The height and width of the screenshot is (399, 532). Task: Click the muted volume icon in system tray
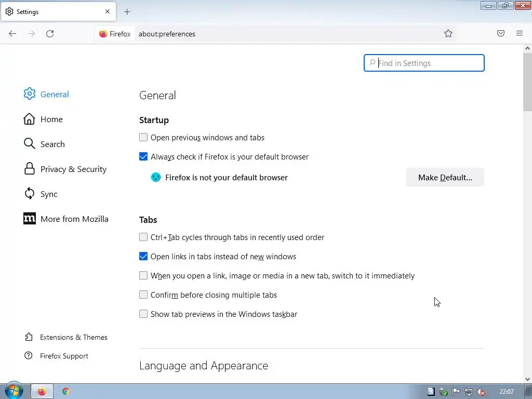481,392
